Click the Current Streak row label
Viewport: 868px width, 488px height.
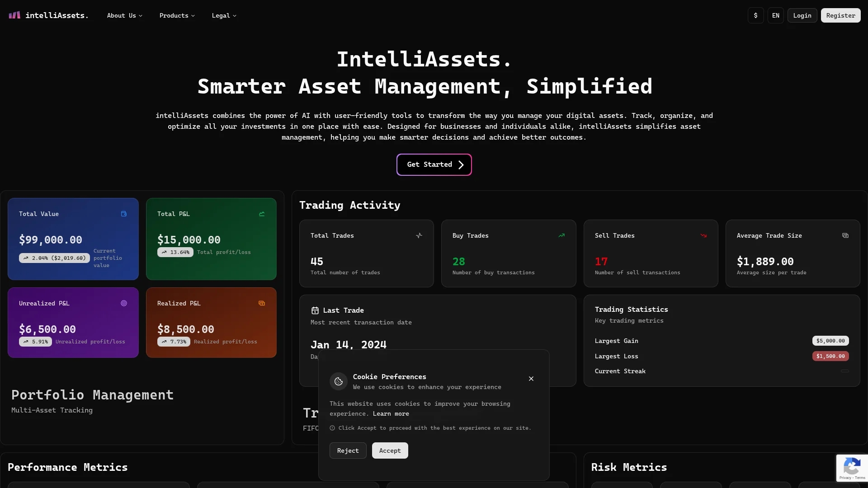point(620,371)
